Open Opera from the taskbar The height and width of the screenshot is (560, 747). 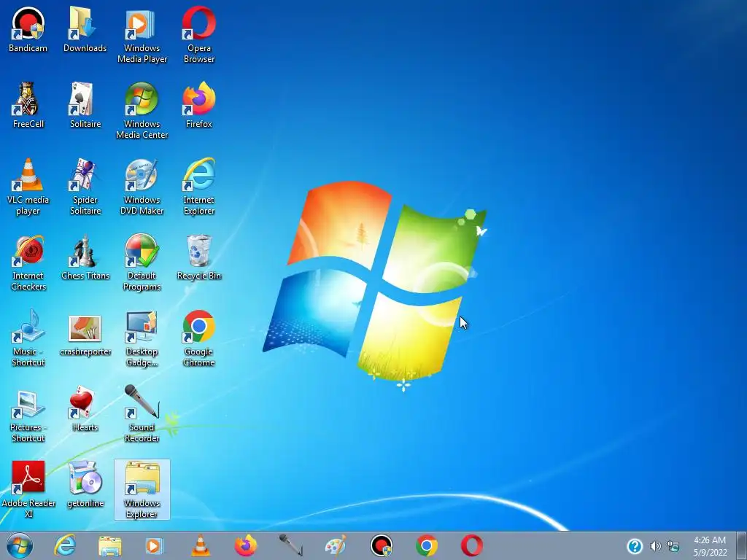click(472, 545)
